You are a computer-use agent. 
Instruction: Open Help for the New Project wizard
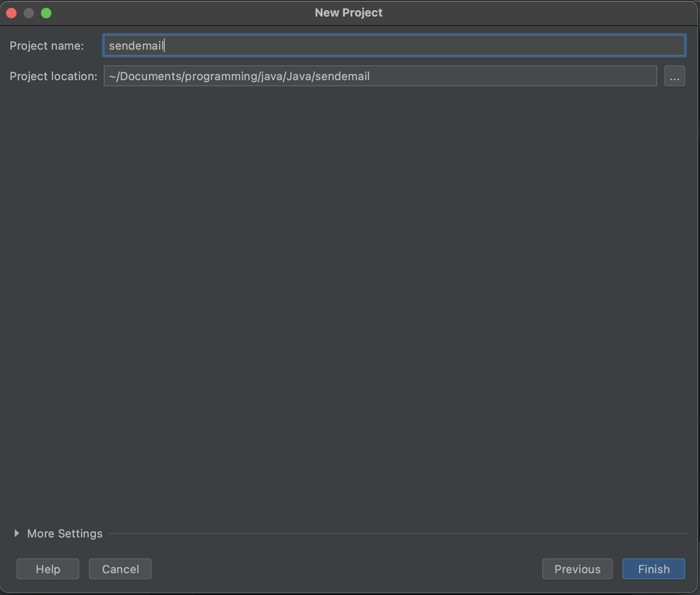click(48, 569)
